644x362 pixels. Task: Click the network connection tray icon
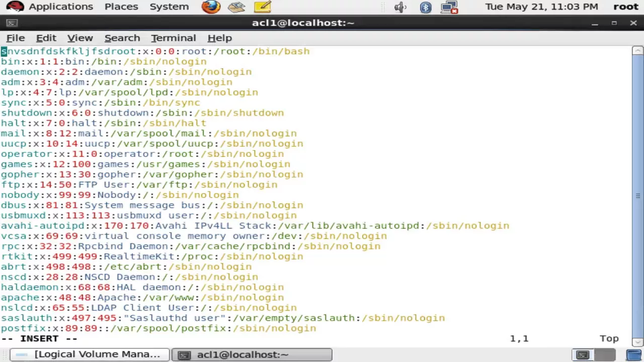pyautogui.click(x=449, y=7)
